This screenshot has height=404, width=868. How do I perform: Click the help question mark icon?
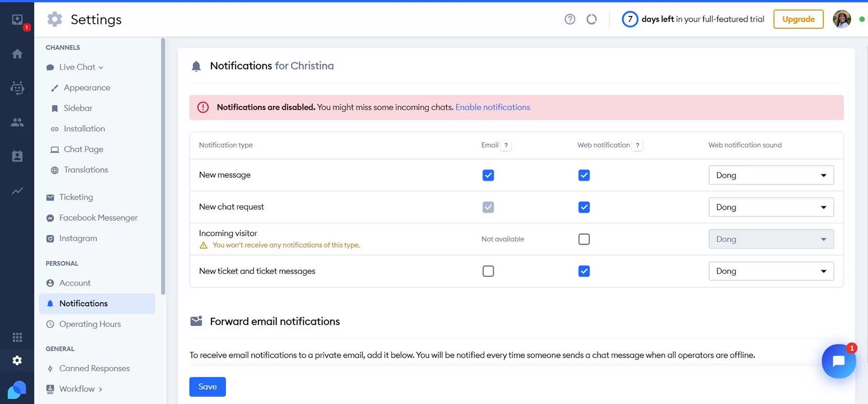[570, 19]
